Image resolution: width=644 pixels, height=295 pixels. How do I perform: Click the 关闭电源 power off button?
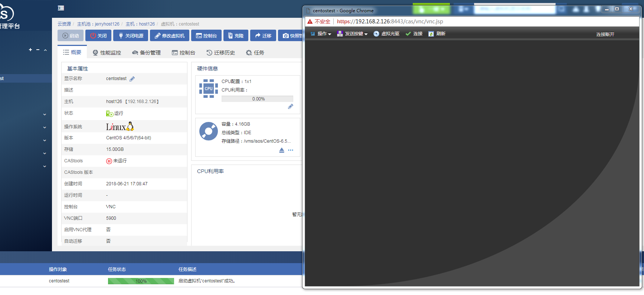[x=131, y=36]
